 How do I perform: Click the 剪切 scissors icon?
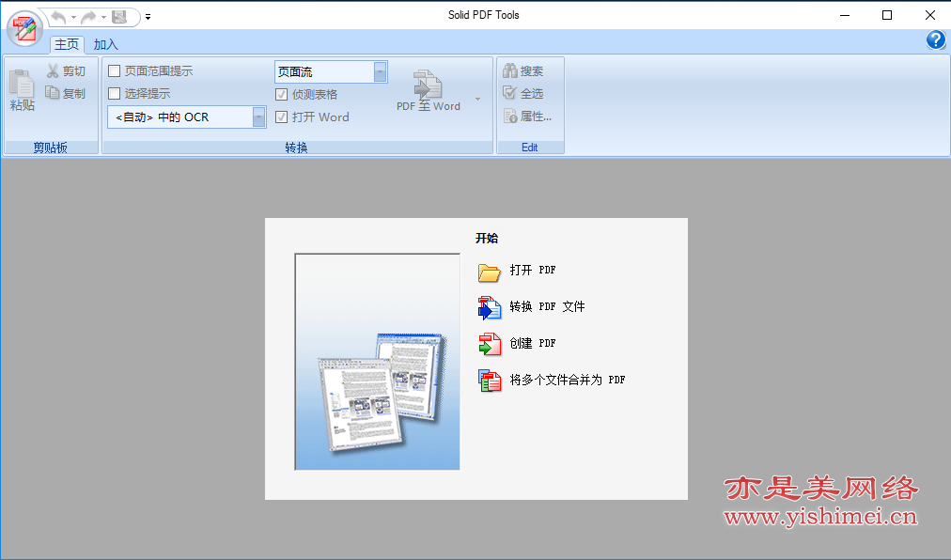[x=53, y=71]
